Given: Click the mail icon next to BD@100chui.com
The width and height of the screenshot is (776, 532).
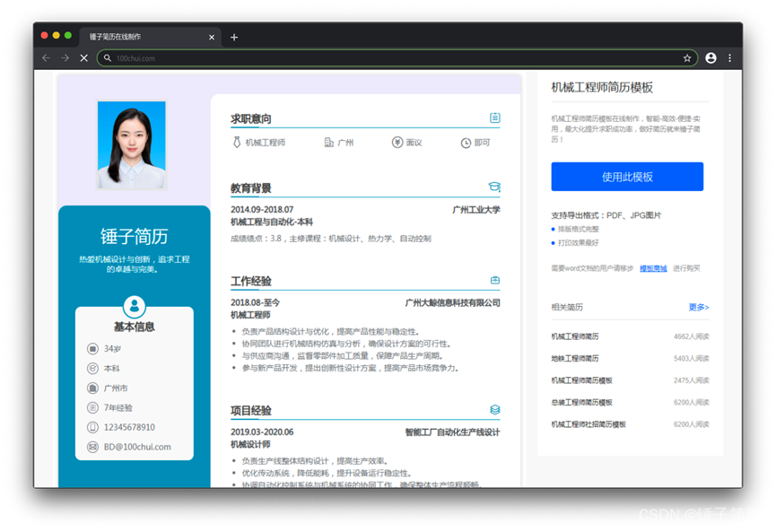Looking at the screenshot, I should 92,447.
